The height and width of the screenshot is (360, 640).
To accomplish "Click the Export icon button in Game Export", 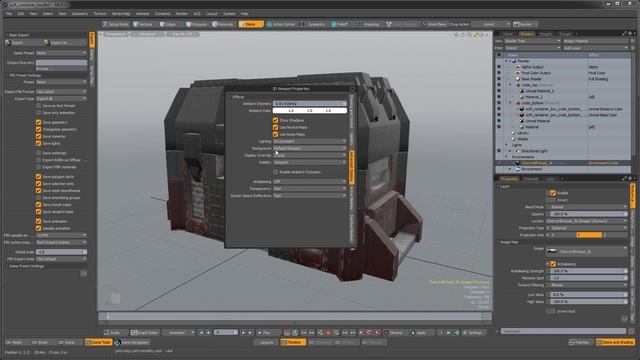I will [9, 42].
